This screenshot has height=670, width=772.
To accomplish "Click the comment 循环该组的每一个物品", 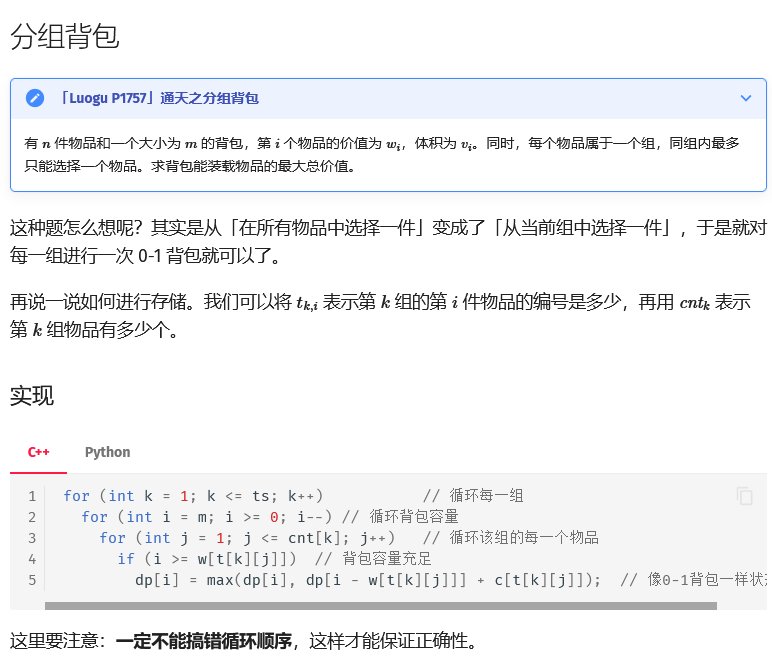I will (511, 538).
